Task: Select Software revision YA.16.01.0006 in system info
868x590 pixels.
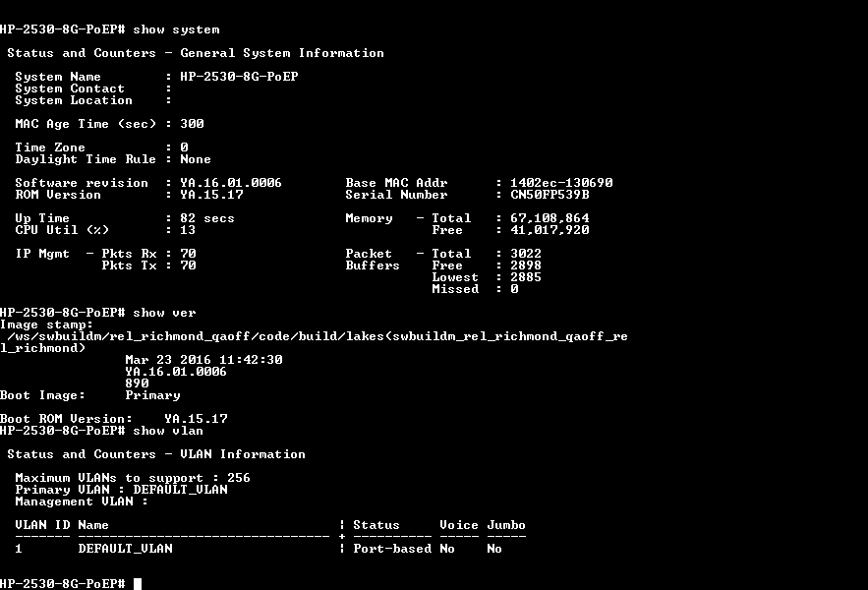Action: coord(231,183)
